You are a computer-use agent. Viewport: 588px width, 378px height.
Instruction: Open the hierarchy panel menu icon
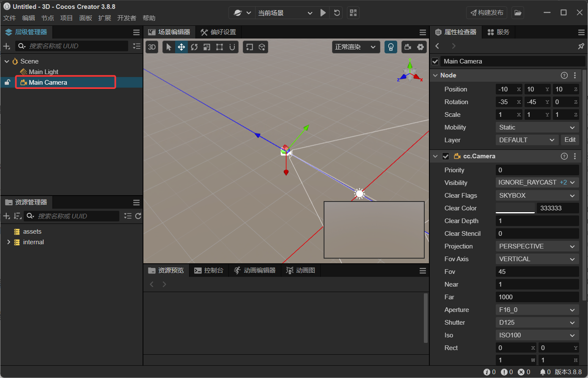pyautogui.click(x=136, y=32)
